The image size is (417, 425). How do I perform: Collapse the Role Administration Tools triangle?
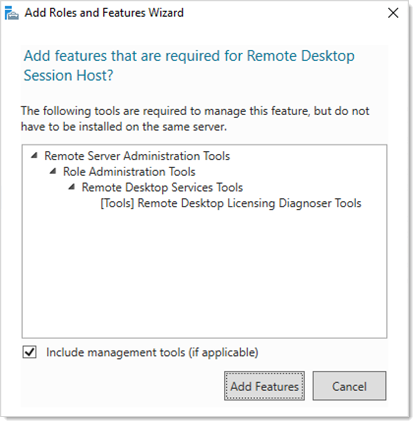[53, 171]
